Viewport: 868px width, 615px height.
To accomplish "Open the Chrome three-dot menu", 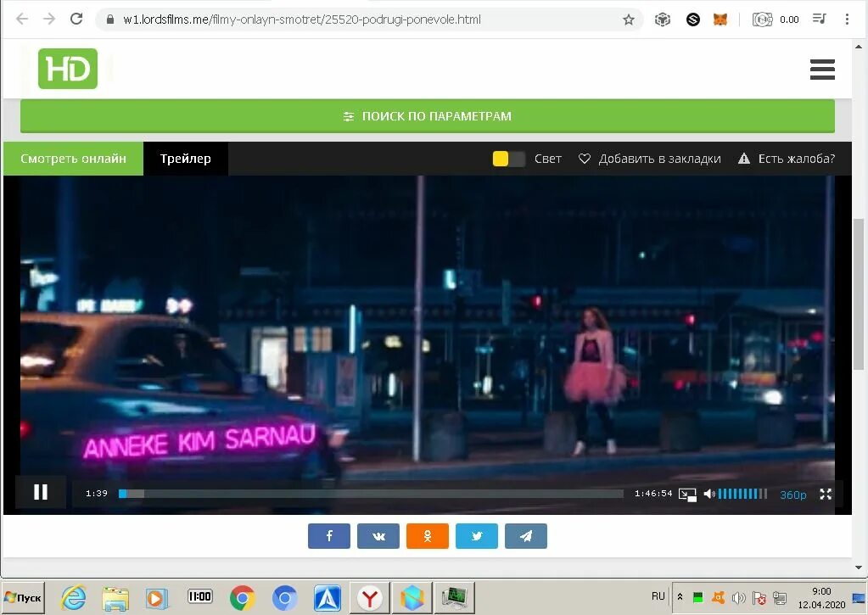I will [847, 20].
